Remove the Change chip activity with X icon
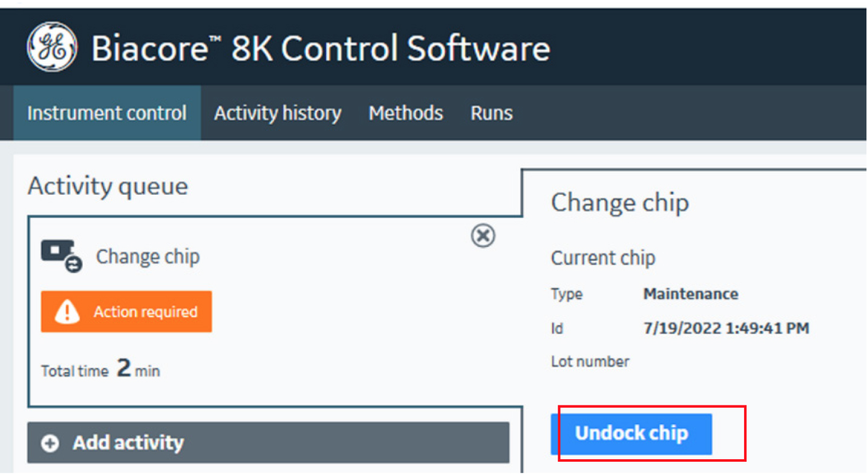The width and height of the screenshot is (868, 475). [483, 236]
